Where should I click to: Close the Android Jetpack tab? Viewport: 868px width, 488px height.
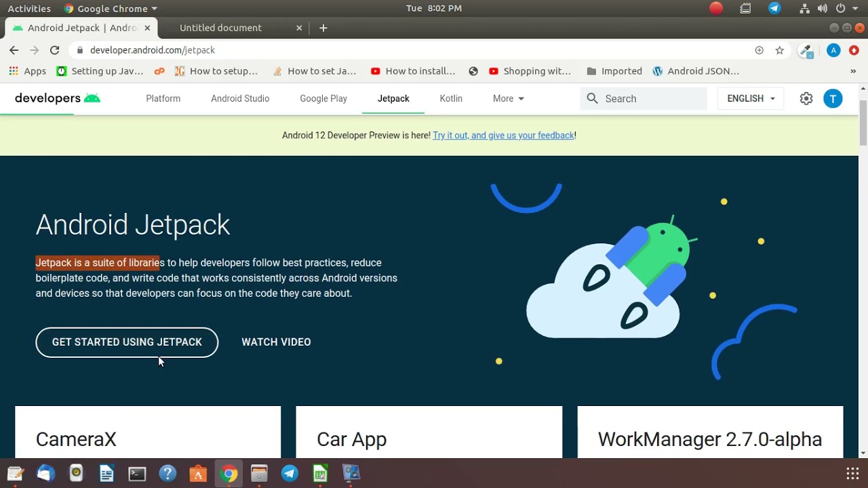(x=147, y=28)
